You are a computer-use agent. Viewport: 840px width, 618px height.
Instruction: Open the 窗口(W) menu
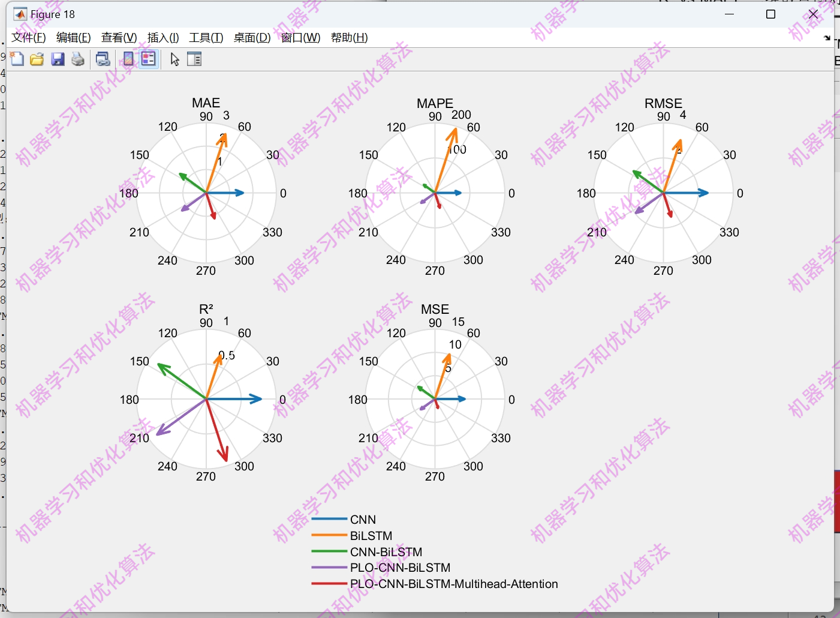(301, 38)
